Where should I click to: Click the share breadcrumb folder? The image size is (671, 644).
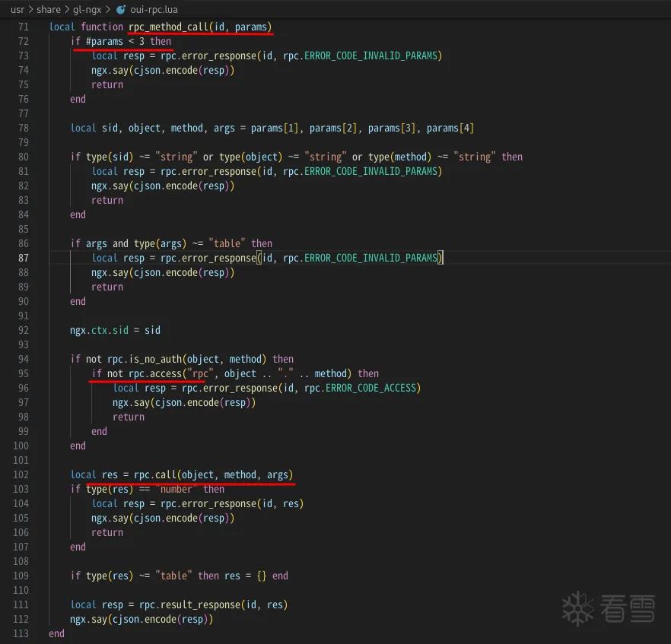(x=49, y=9)
